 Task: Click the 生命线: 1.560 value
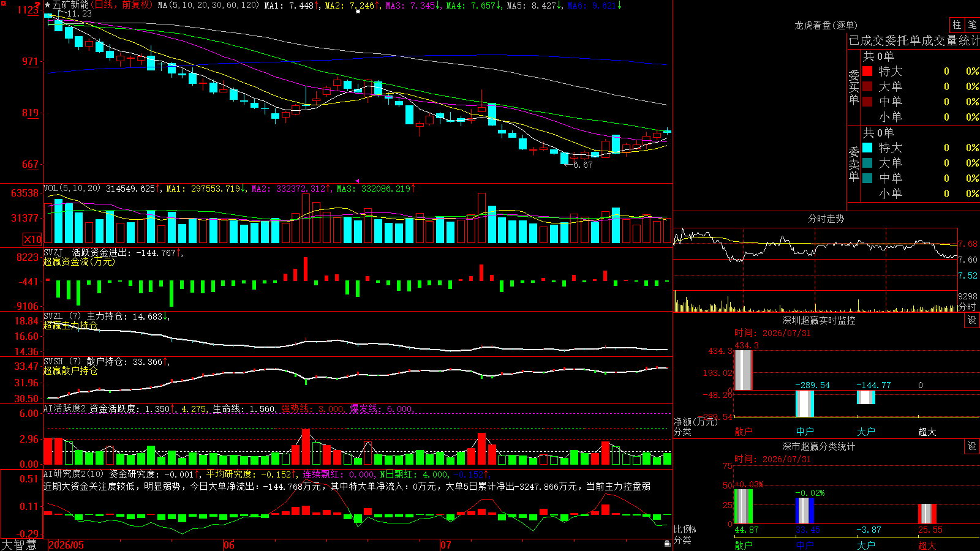pyautogui.click(x=244, y=408)
